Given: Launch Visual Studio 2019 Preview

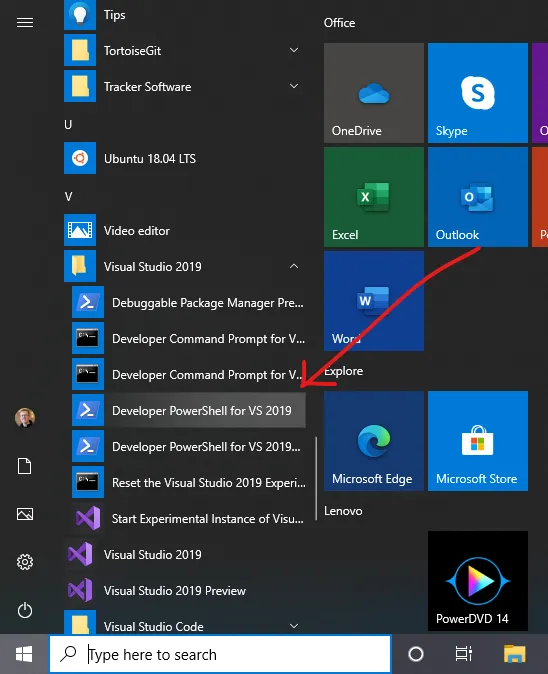Looking at the screenshot, I should 185,591.
